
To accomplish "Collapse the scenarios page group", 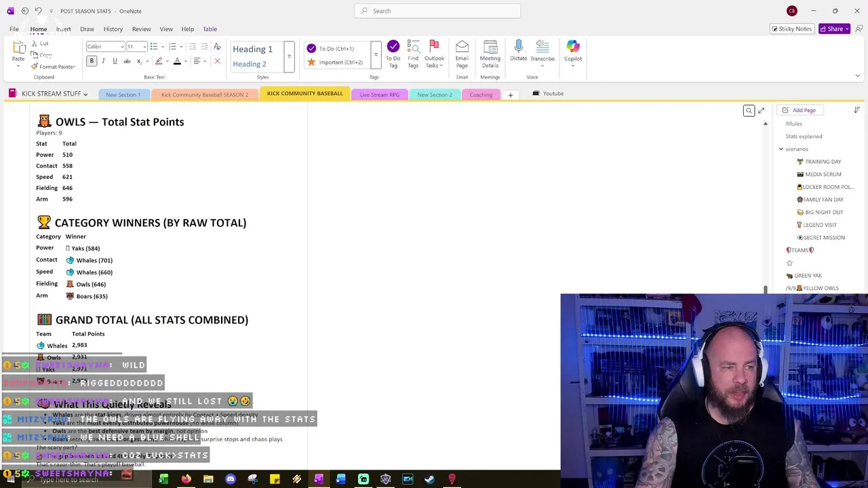I will point(781,149).
